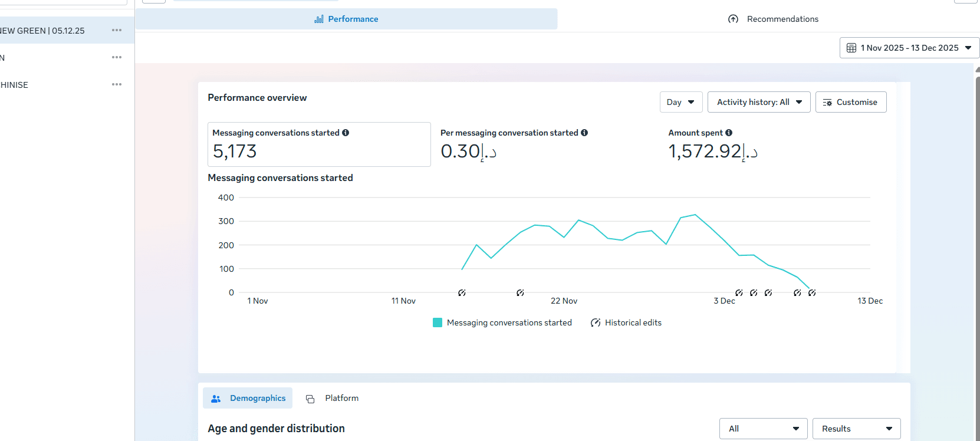Screen dimensions: 980x441
Task: Select NEW GREEN | 05.12.25 campaign row
Action: tap(67, 30)
